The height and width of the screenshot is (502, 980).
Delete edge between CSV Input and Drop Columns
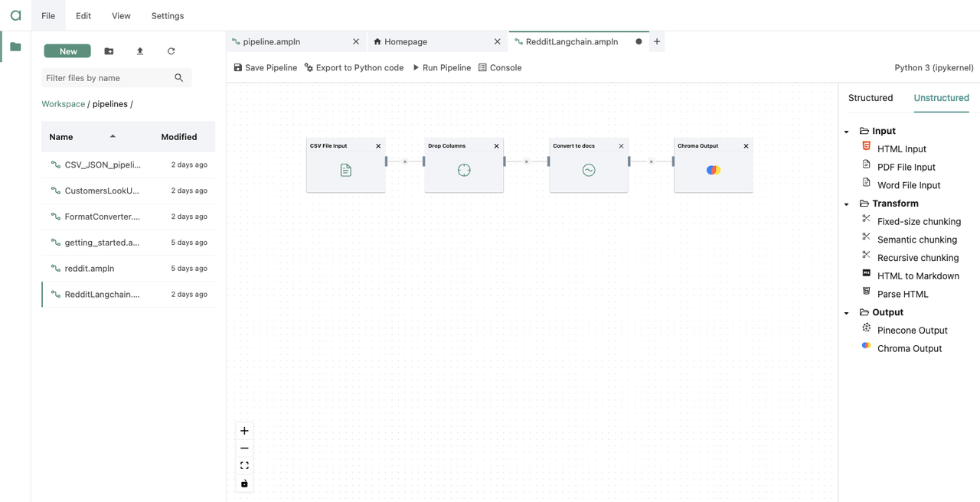(405, 161)
